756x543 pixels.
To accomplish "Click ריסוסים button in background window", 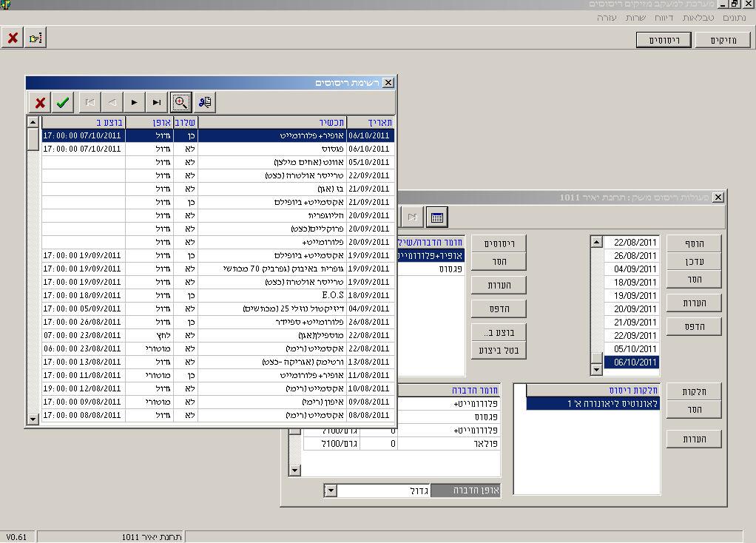I will tap(499, 243).
